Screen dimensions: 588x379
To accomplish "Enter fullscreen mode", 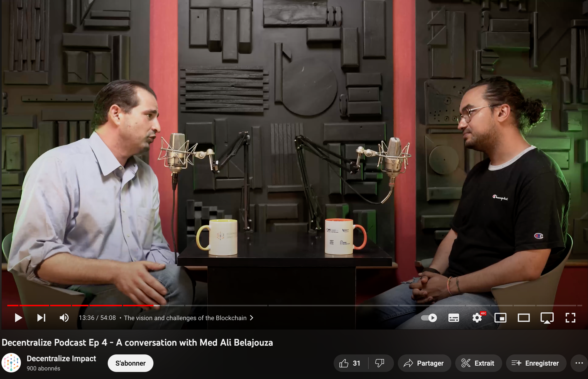I will tap(570, 318).
